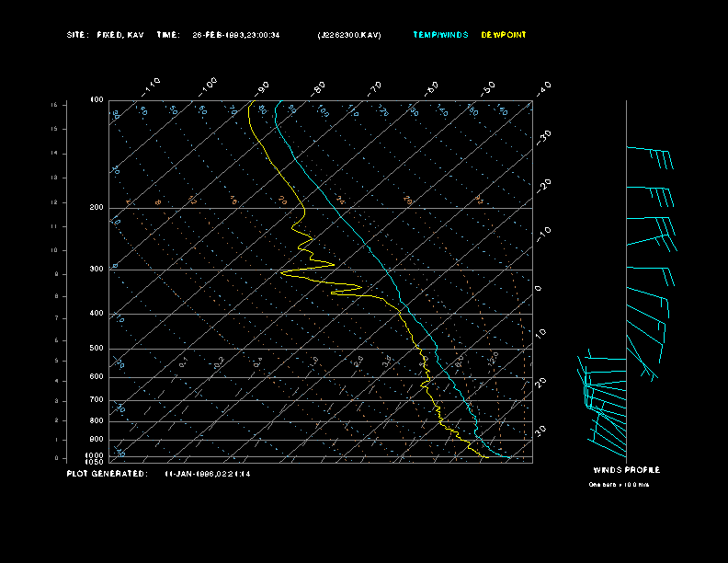Click the -110 temperature label at top
The height and width of the screenshot is (563, 728).
pyautogui.click(x=153, y=86)
